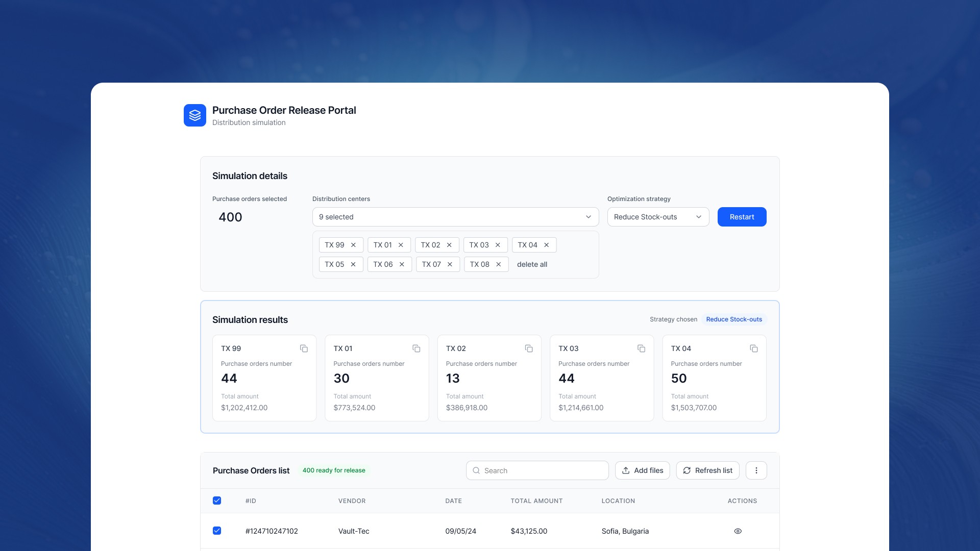Toggle the select-all orders header checkbox

click(217, 500)
